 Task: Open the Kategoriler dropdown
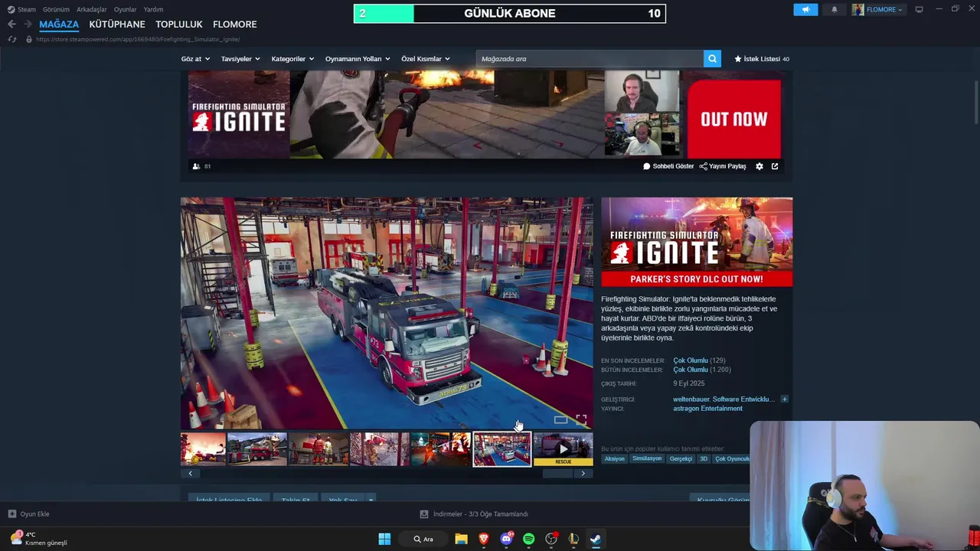[x=292, y=59]
